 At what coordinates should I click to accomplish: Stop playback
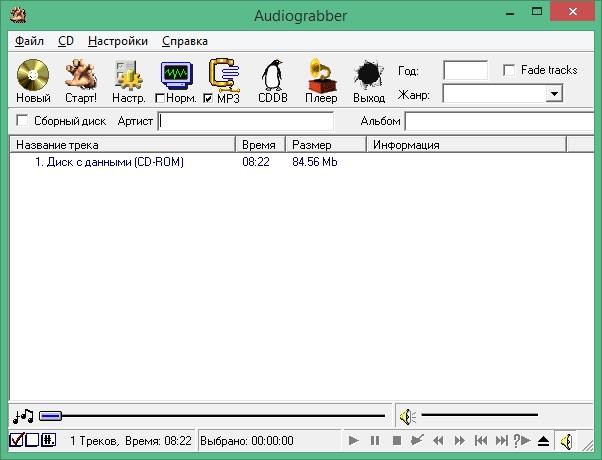pos(397,440)
